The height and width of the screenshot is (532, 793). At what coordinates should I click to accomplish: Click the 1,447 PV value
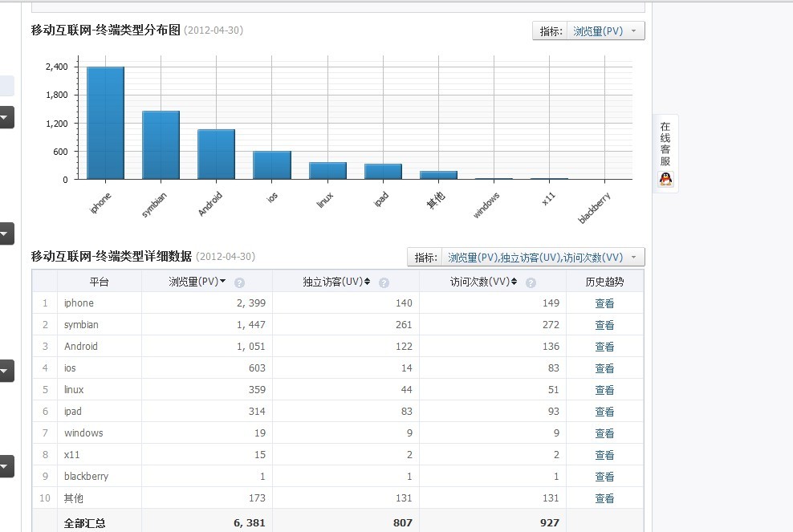(x=251, y=325)
